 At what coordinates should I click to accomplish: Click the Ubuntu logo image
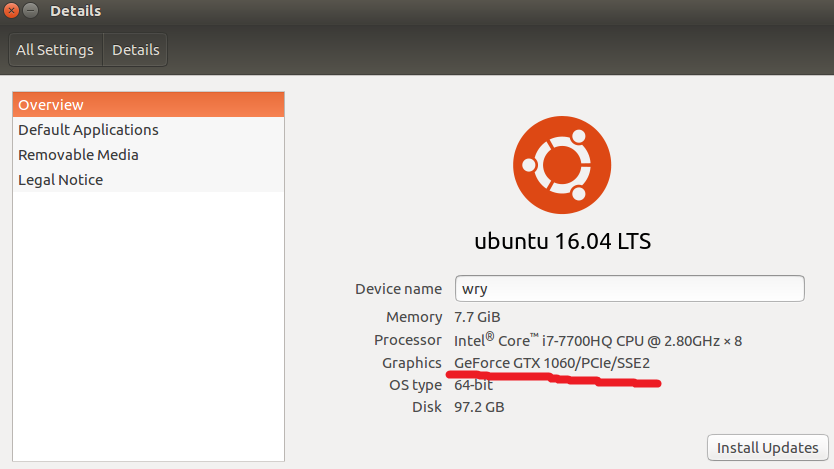(x=562, y=165)
